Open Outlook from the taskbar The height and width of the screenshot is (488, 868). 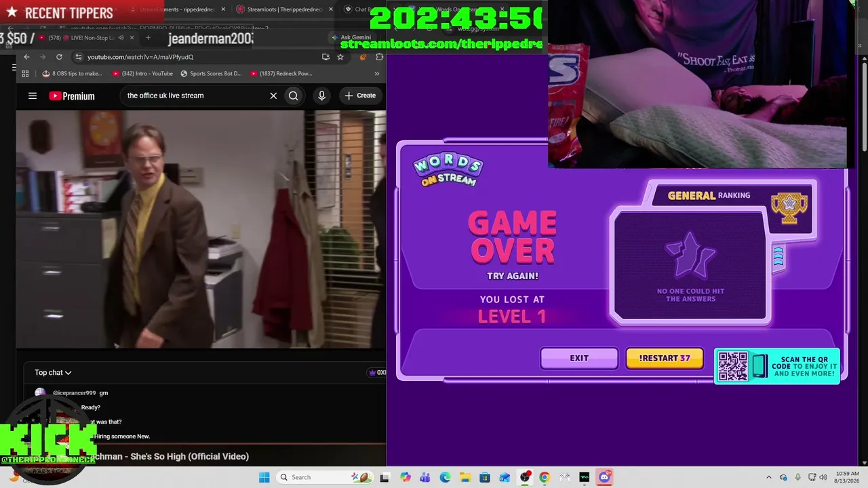coord(505,477)
